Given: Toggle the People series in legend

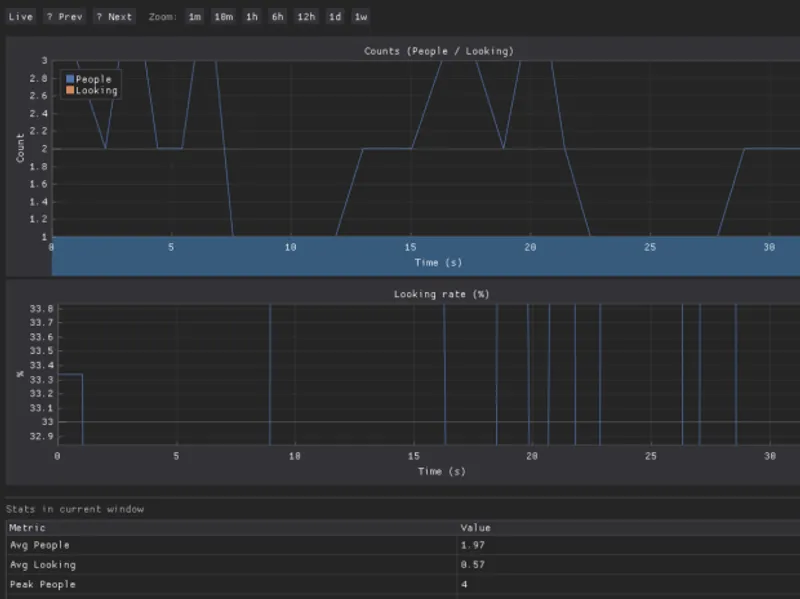Looking at the screenshot, I should coord(94,79).
